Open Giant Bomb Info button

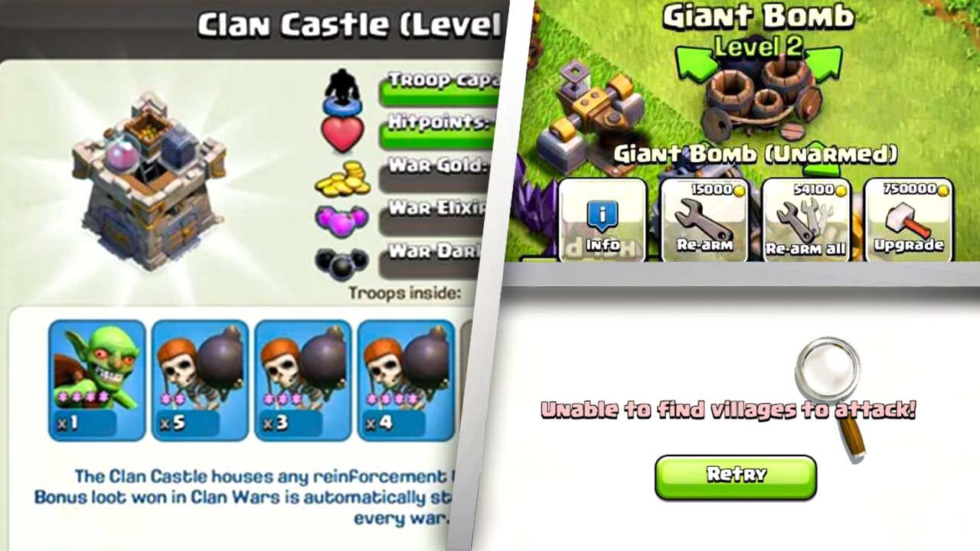(603, 221)
